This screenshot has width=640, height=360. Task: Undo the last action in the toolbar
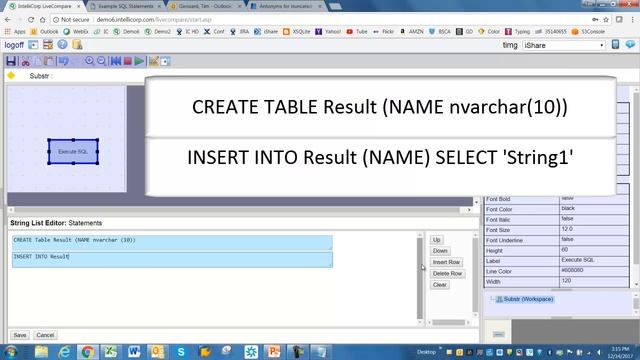(63, 61)
